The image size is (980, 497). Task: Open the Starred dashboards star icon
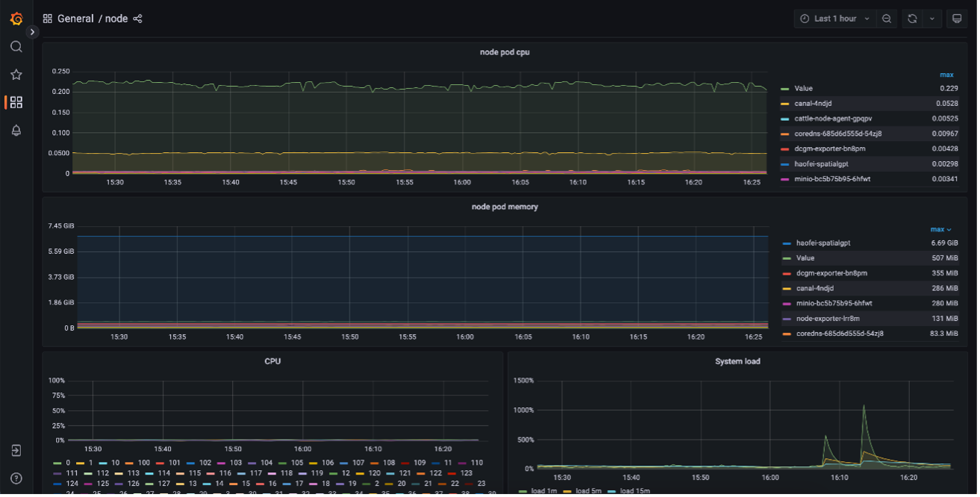click(x=16, y=75)
